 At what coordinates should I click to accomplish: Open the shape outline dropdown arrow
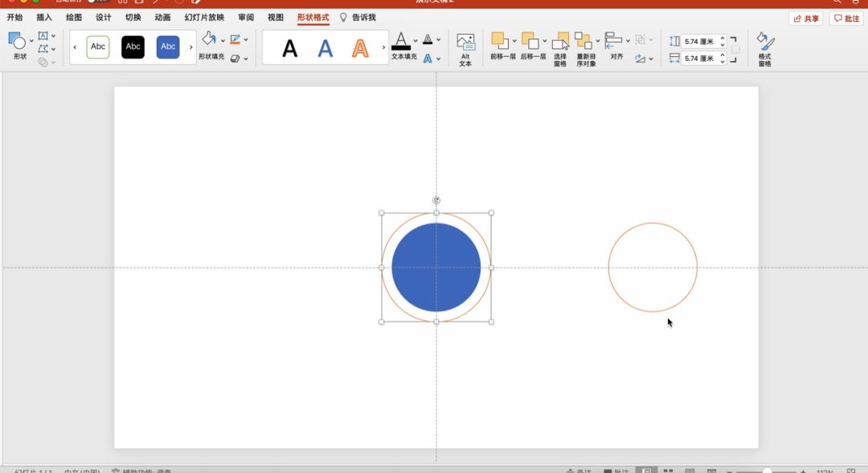[246, 40]
